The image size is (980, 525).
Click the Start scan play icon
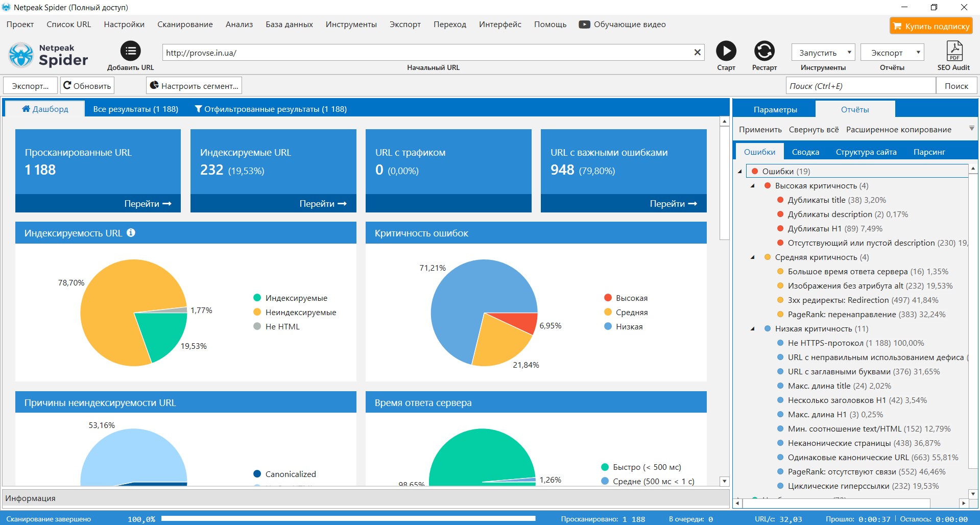726,51
